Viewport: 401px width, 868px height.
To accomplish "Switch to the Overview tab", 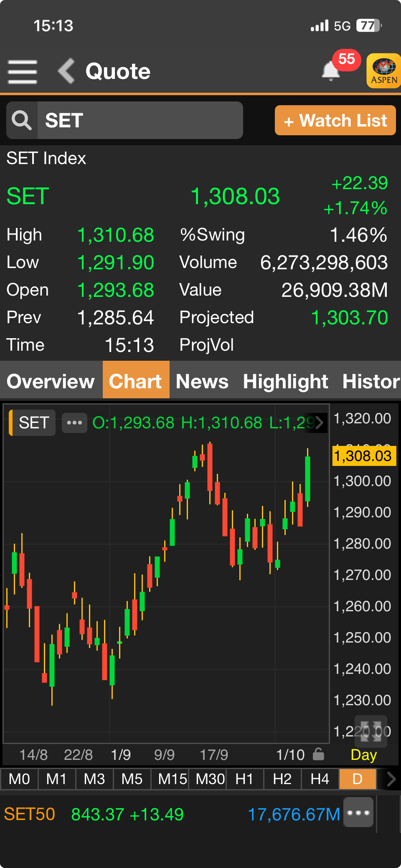I will (x=51, y=381).
